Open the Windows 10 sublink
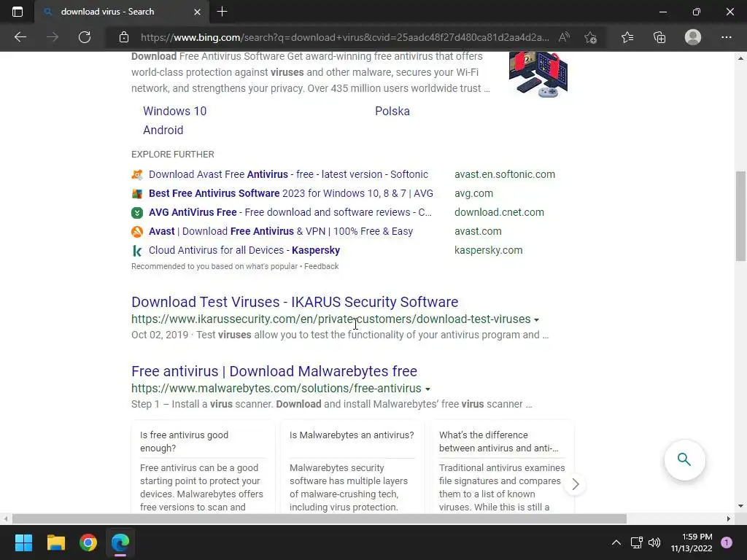747x560 pixels. [x=175, y=111]
